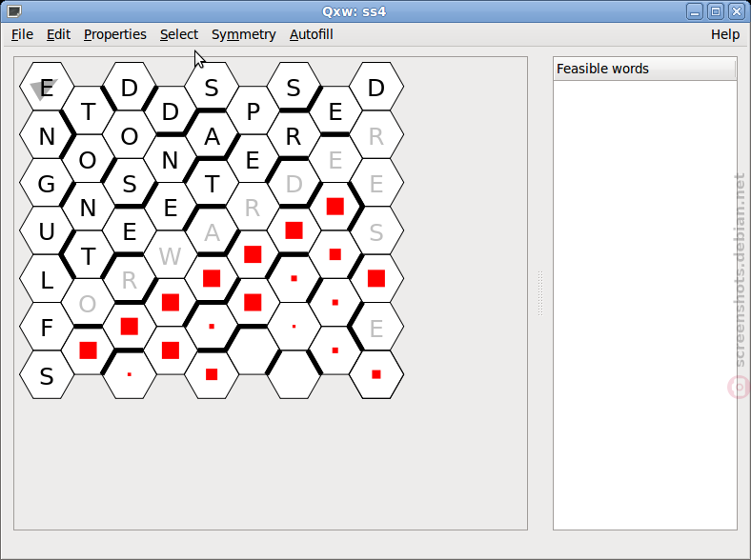Viewport: 751px width, 560px height.
Task: Open the Symmetry menu
Action: (x=244, y=34)
